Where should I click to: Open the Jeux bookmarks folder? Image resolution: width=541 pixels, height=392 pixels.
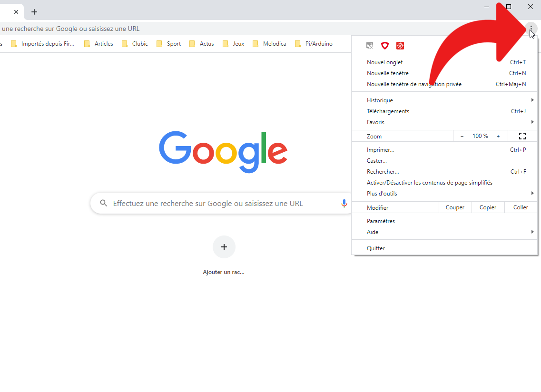pyautogui.click(x=234, y=44)
